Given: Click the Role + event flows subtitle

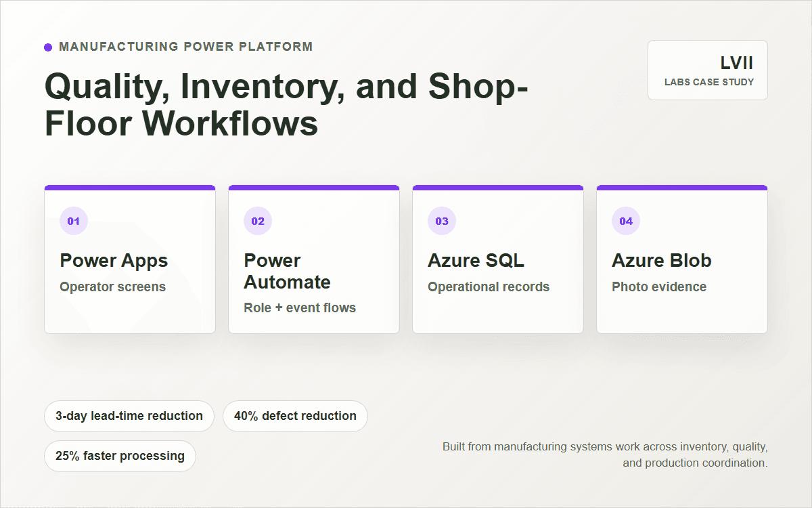Looking at the screenshot, I should click(300, 308).
